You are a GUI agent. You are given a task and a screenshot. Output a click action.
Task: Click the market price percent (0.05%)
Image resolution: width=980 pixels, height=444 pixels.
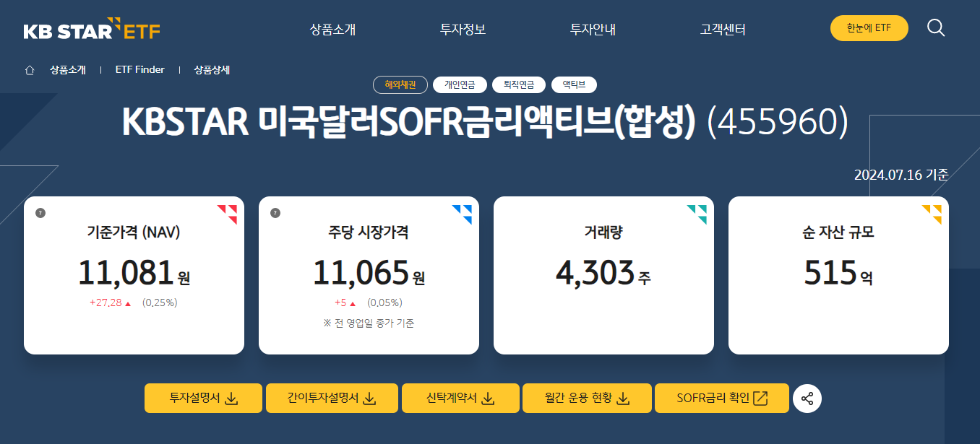(385, 302)
